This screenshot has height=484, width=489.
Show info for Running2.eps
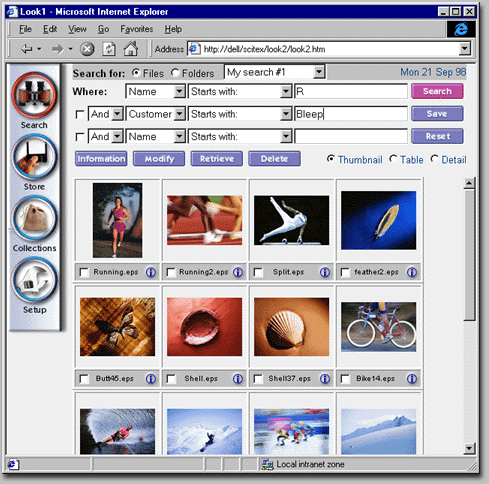[238, 272]
